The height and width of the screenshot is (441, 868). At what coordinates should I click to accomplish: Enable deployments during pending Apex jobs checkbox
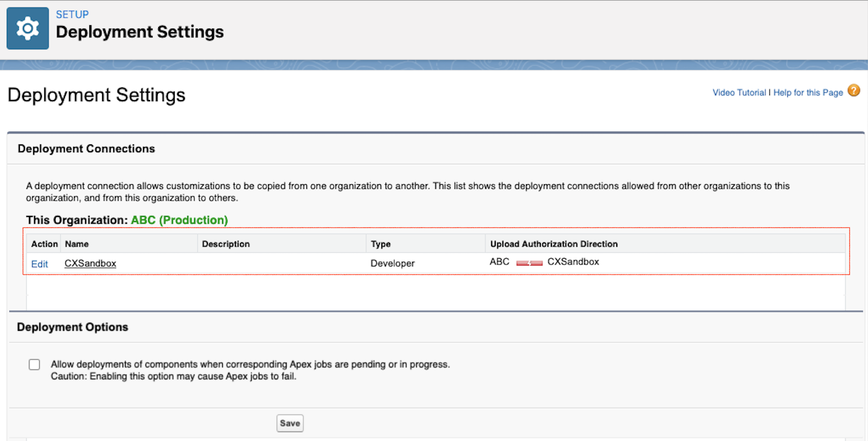[34, 364]
